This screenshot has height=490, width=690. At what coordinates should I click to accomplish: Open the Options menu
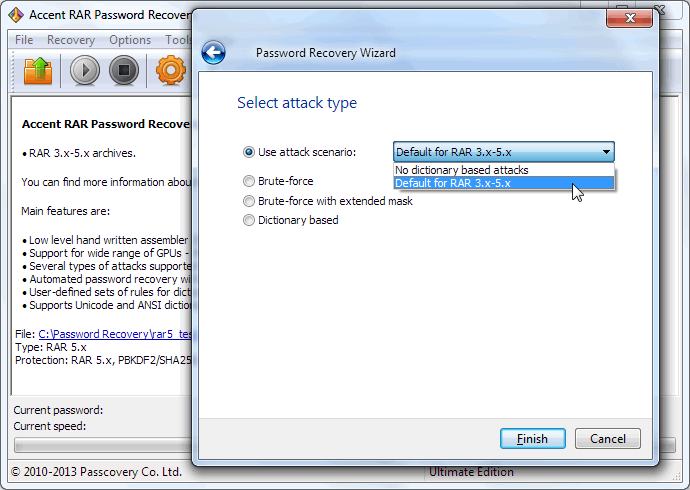coord(130,40)
